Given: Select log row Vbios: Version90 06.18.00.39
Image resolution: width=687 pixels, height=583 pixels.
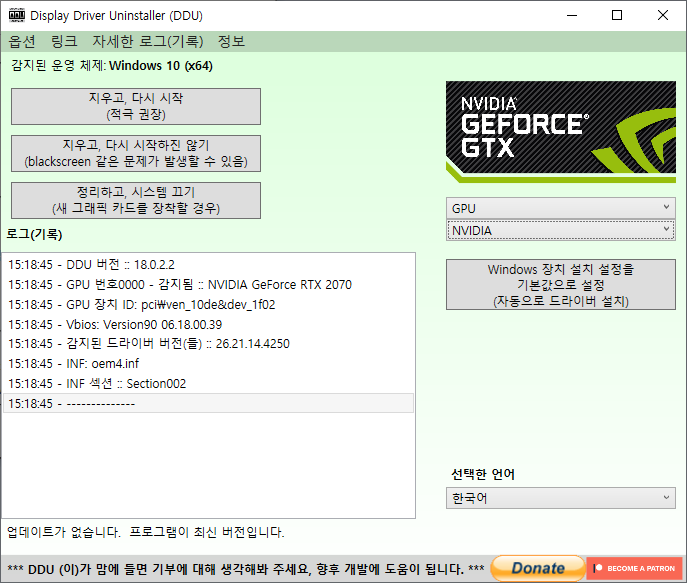Looking at the screenshot, I should pos(208,325).
